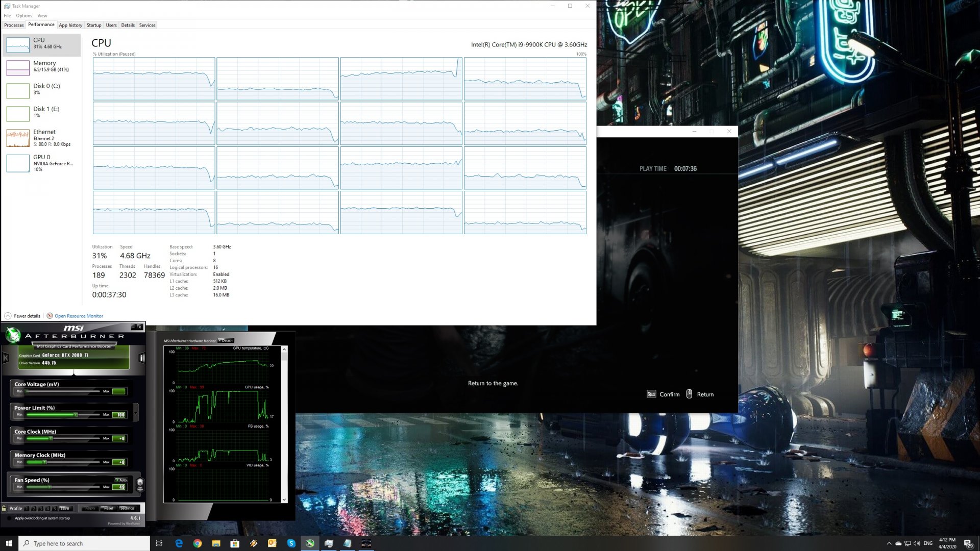Expand Power Limit dropdown arrow
This screenshot has width=980, height=551.
[x=136, y=412]
